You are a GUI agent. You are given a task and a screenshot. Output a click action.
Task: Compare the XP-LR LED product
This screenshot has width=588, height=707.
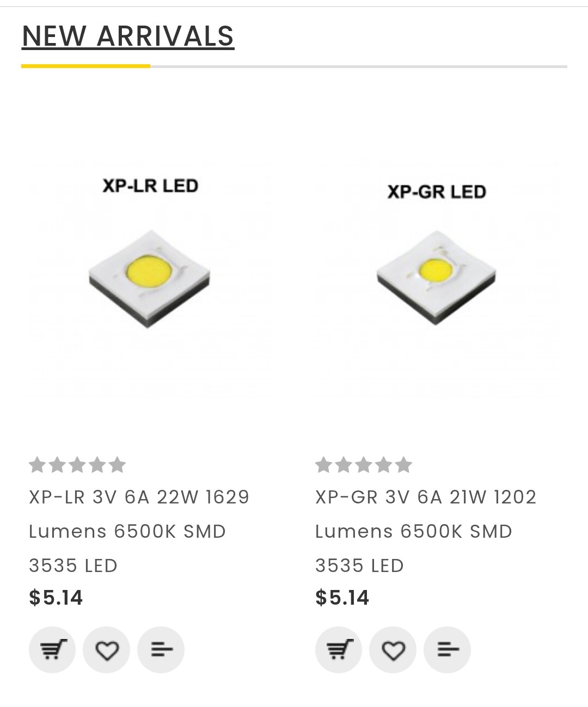tap(161, 649)
